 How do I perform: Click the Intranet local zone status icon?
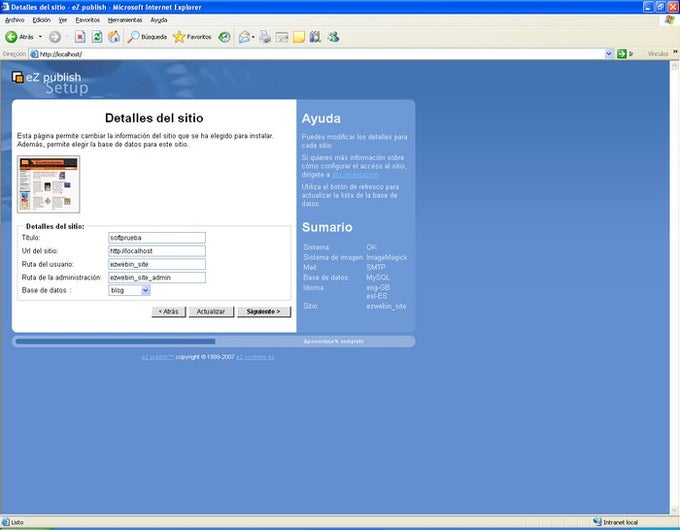tap(597, 522)
